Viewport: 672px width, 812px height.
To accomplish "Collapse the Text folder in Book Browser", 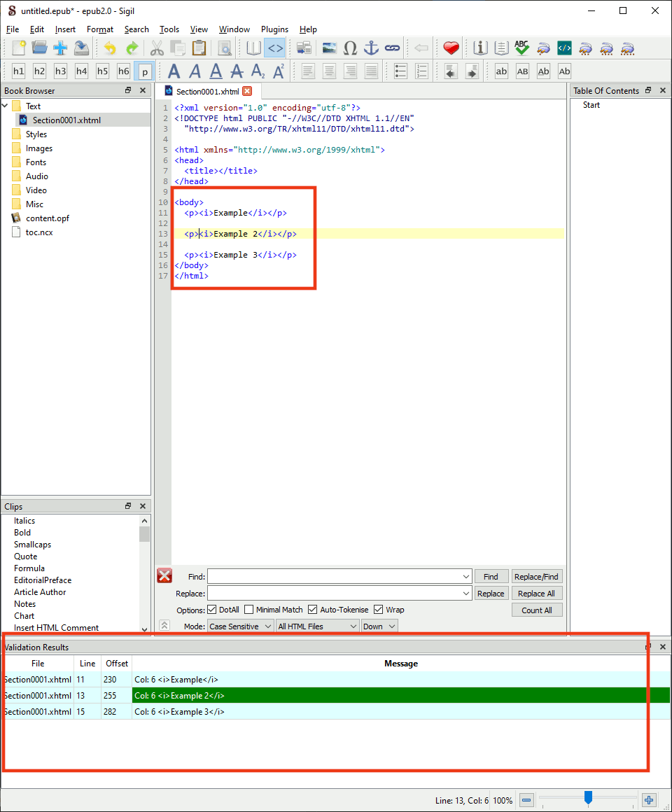I will point(5,106).
